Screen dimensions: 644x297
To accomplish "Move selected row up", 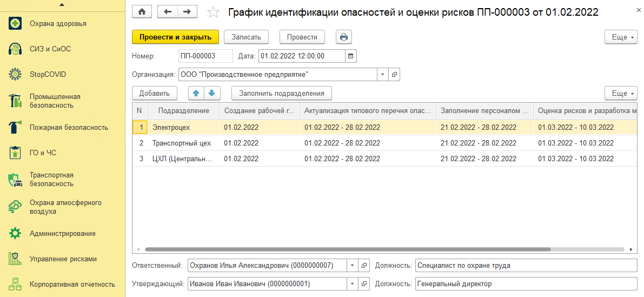I will 196,93.
